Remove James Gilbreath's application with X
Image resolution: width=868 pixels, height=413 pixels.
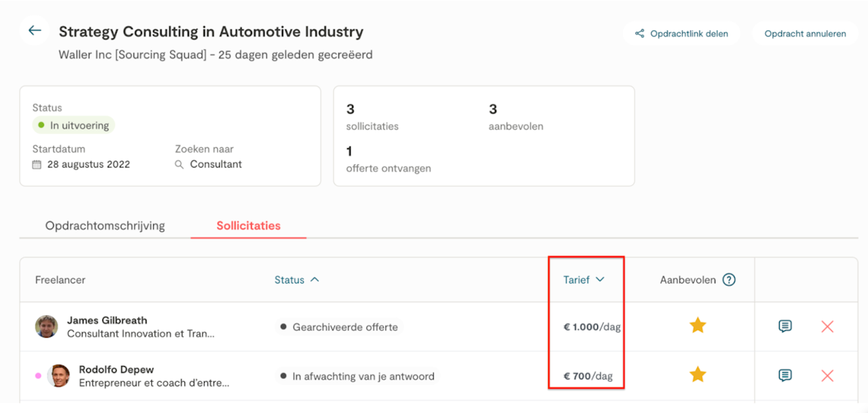(x=827, y=326)
